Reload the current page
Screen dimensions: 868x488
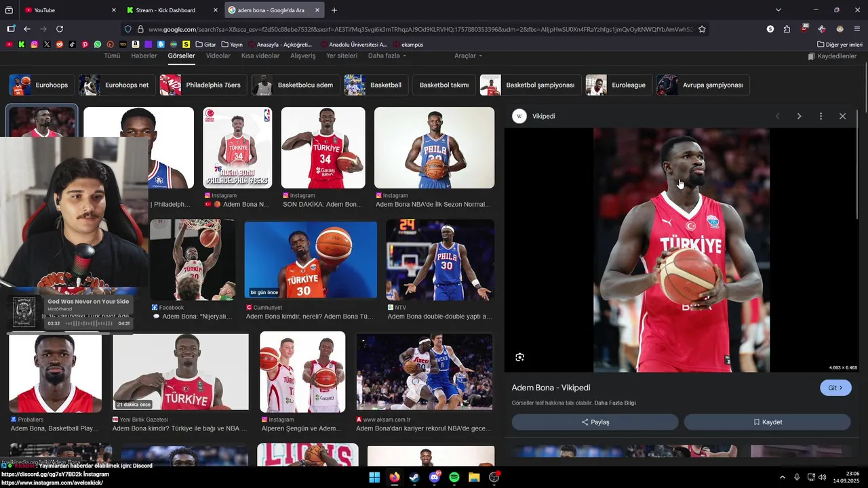[x=60, y=29]
